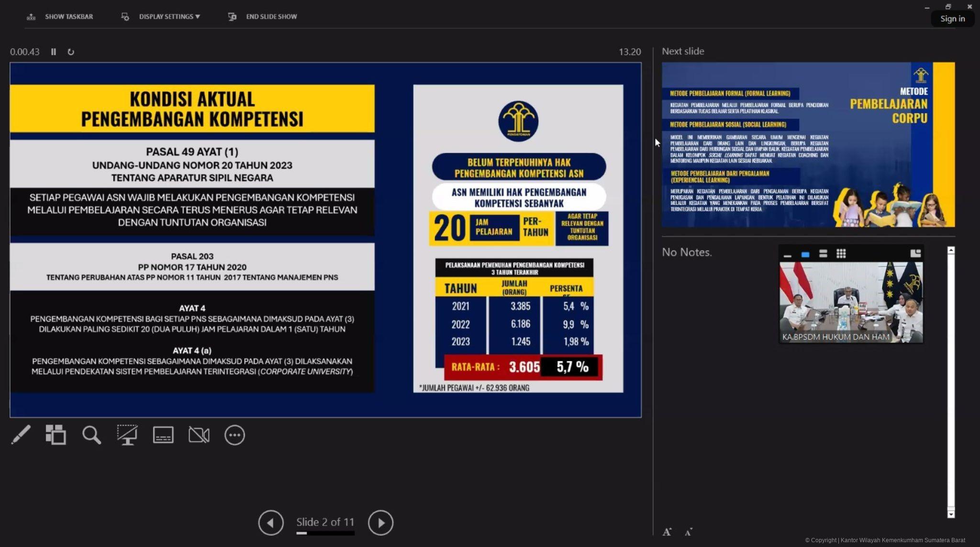This screenshot has height=547, width=980.
Task: Click the current slide view
Action: pyautogui.click(x=325, y=240)
